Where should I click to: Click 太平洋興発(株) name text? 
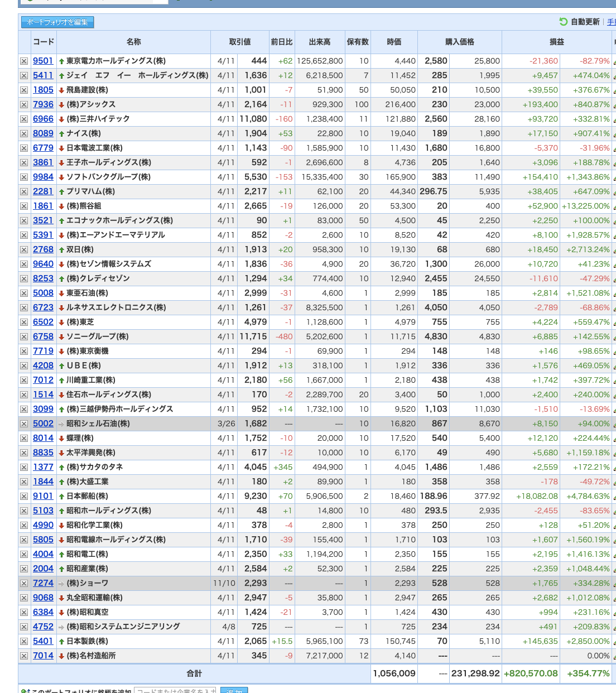click(x=91, y=453)
